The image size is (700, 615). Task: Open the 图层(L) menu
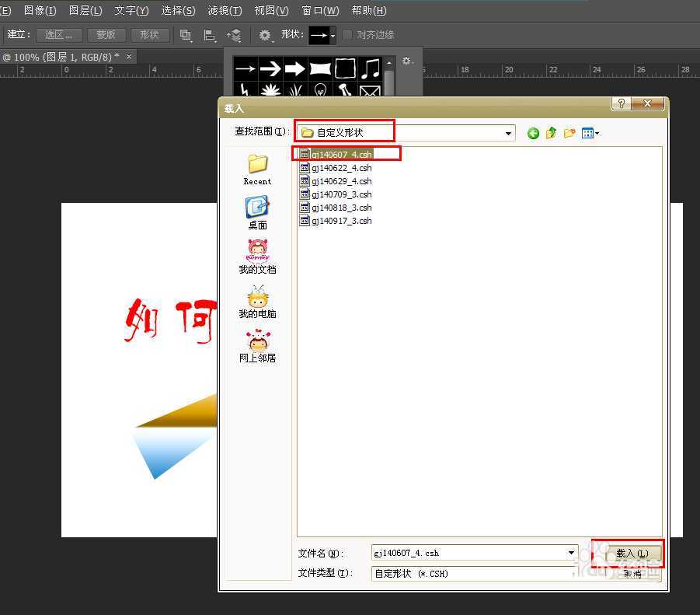pyautogui.click(x=85, y=10)
